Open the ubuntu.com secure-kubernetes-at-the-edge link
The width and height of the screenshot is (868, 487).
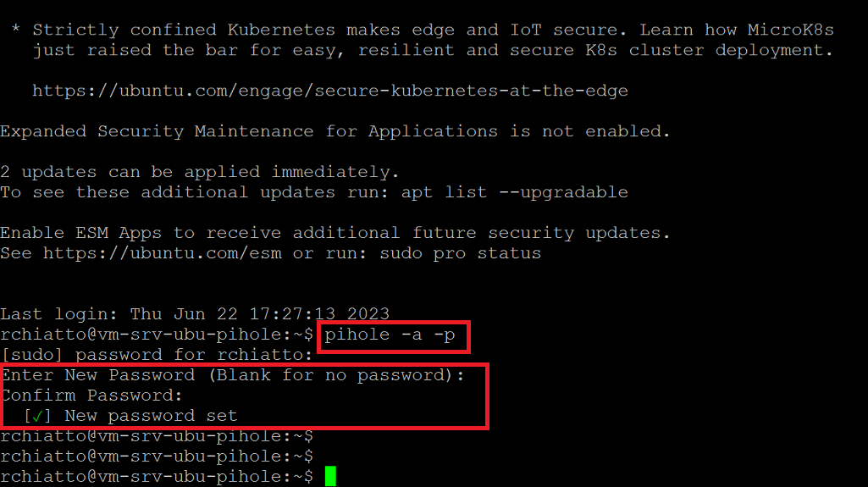330,91
